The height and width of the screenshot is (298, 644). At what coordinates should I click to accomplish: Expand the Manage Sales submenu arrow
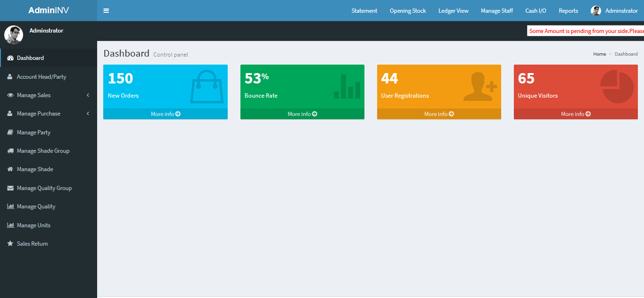tap(88, 95)
